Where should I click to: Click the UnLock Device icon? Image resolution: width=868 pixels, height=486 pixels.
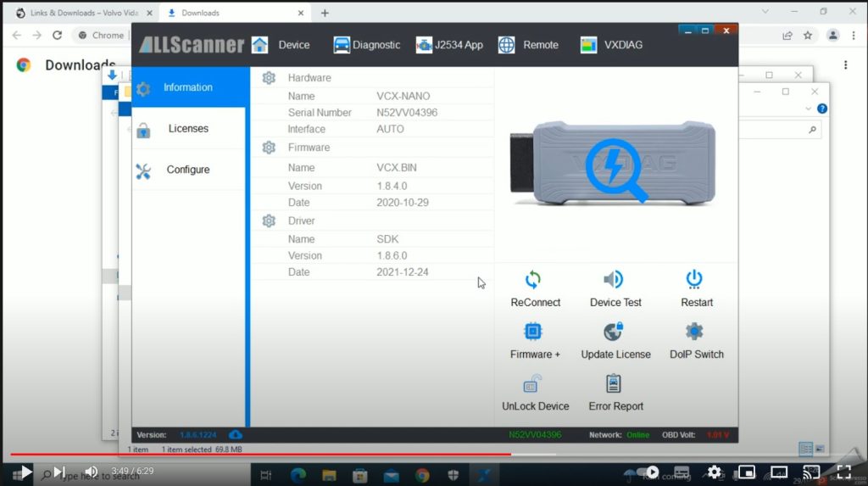pyautogui.click(x=532, y=383)
